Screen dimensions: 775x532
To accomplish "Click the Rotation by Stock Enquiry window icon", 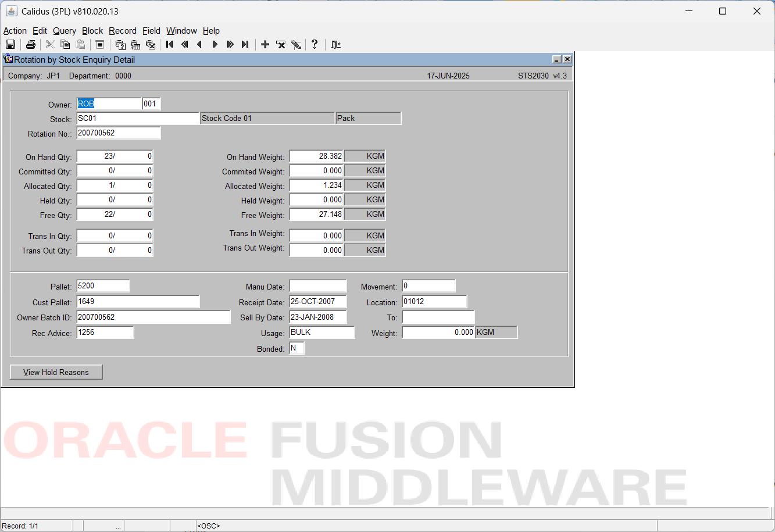I will pyautogui.click(x=8, y=59).
